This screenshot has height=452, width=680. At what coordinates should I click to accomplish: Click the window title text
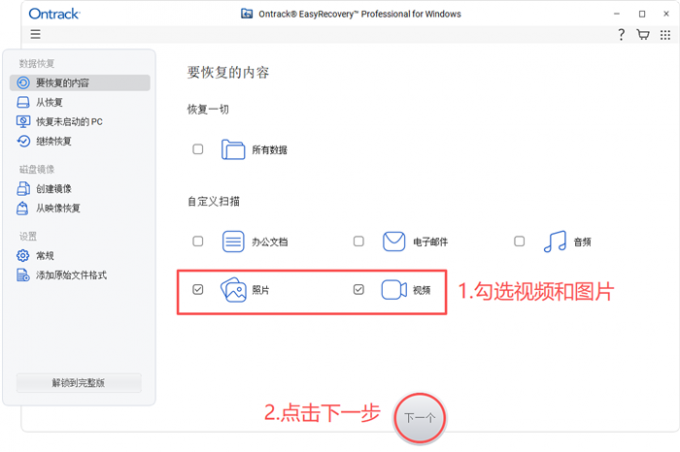click(x=360, y=14)
